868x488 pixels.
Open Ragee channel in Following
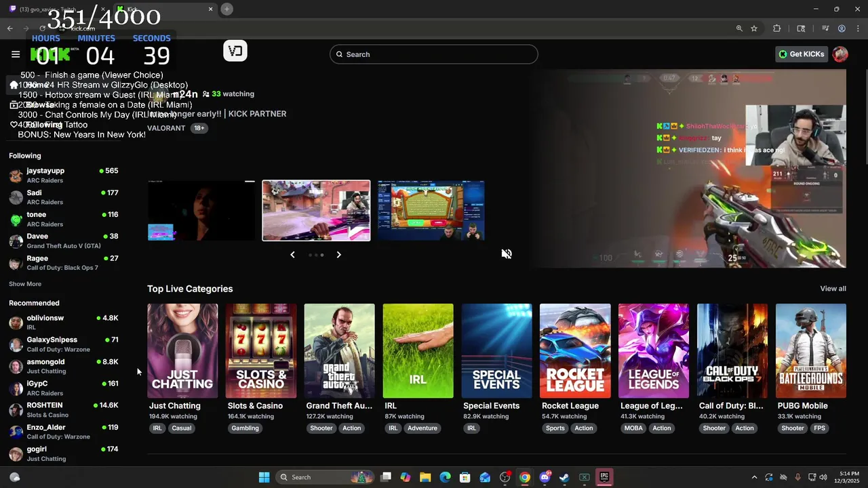(x=64, y=262)
